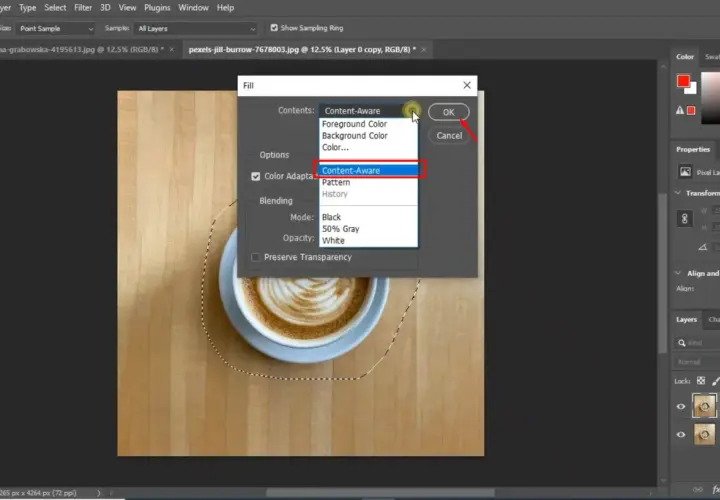Switch to the grabowska-4195613.jpg document tab
The image size is (720, 500).
tap(82, 50)
